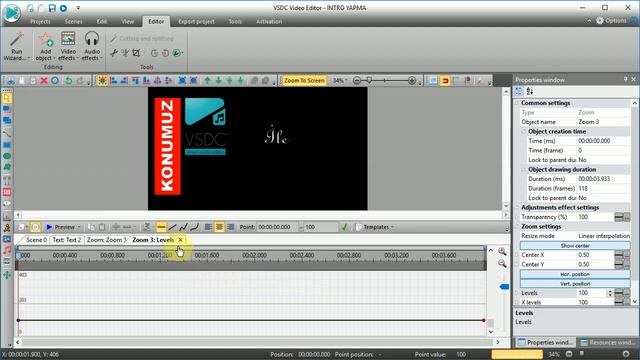Collapse the Common settings section
This screenshot has height=360, width=640.
(x=517, y=103)
